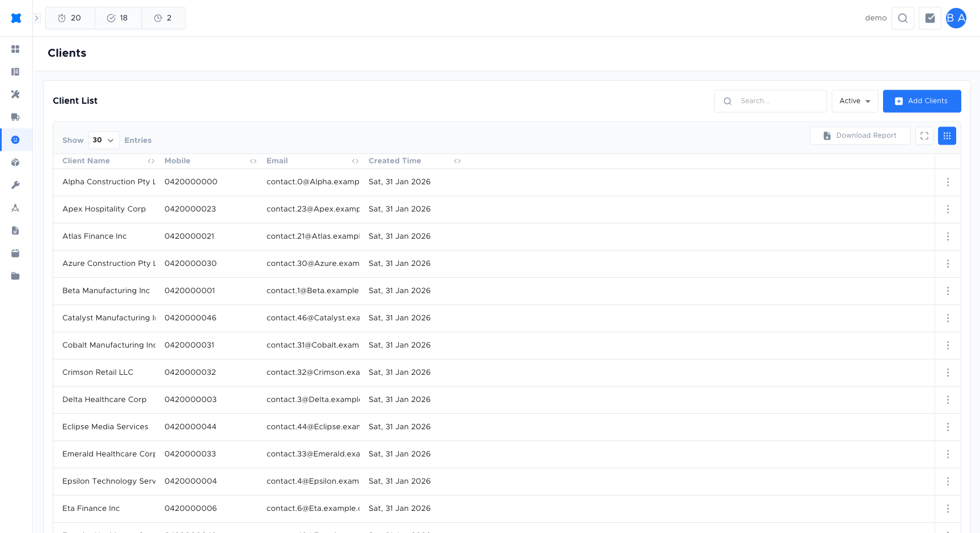Open row menu for Epsilon Technology

[948, 481]
